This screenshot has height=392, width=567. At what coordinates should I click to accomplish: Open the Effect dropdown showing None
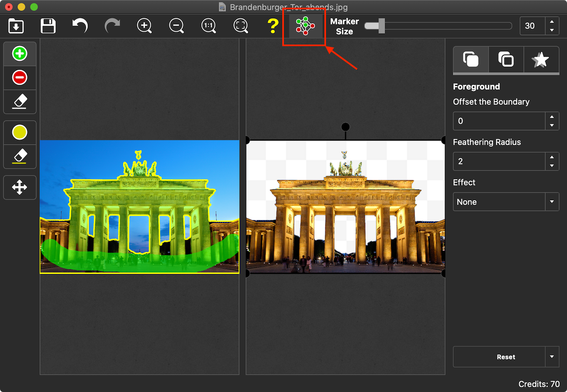point(505,202)
